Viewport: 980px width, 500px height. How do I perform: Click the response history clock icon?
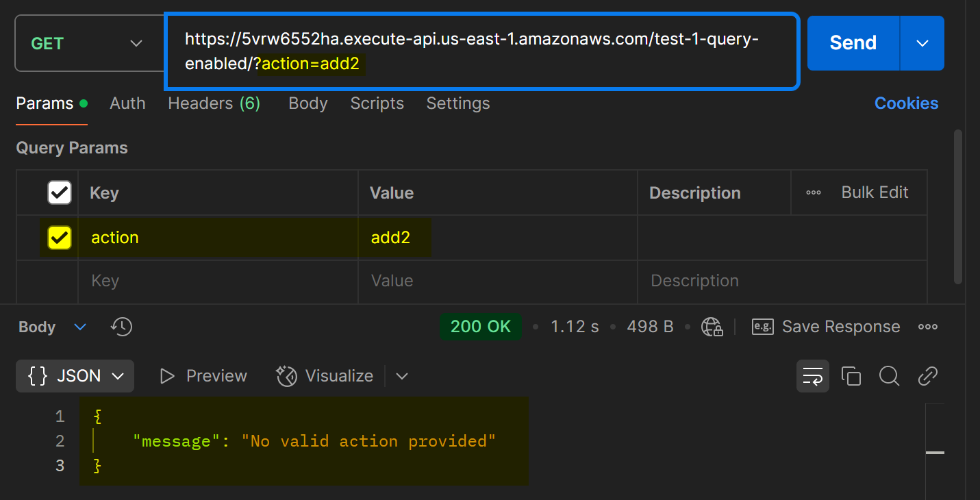121,327
